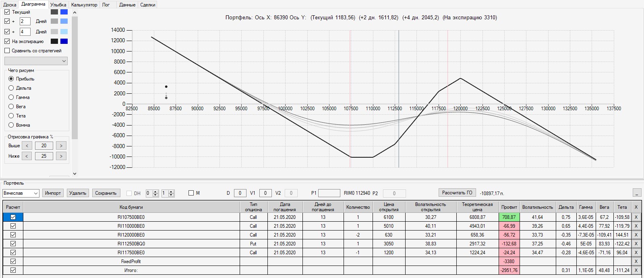Click the first numeric spinner showing 0

(152, 193)
